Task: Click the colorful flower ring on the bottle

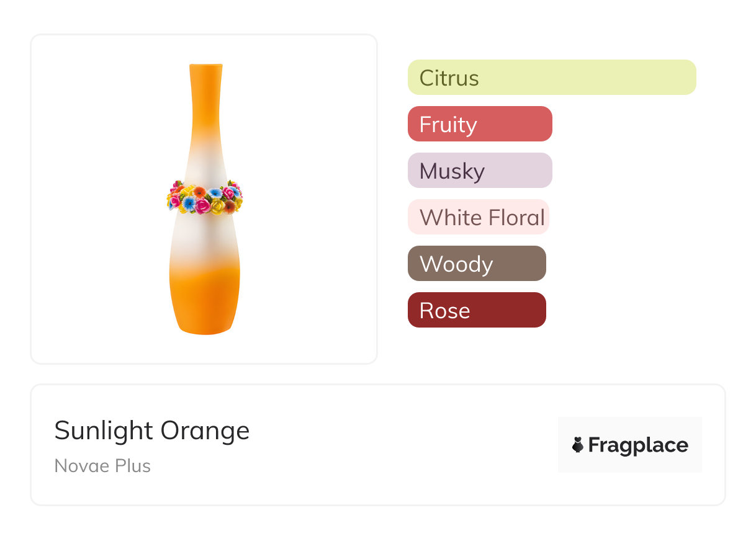Action: 204,198
